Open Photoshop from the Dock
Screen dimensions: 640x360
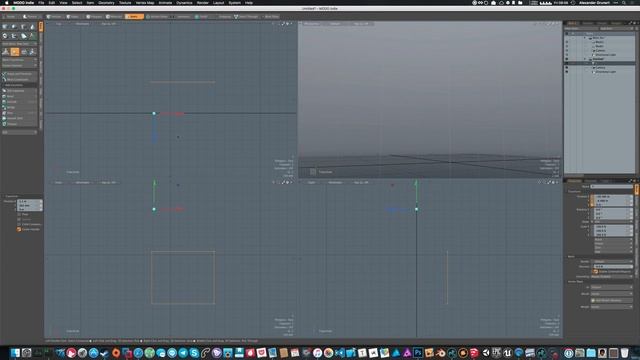click(418, 353)
